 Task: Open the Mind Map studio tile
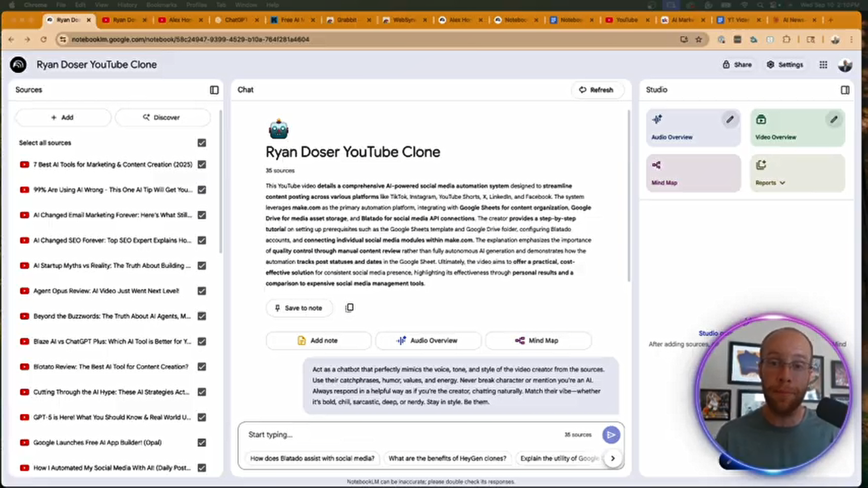tap(693, 173)
